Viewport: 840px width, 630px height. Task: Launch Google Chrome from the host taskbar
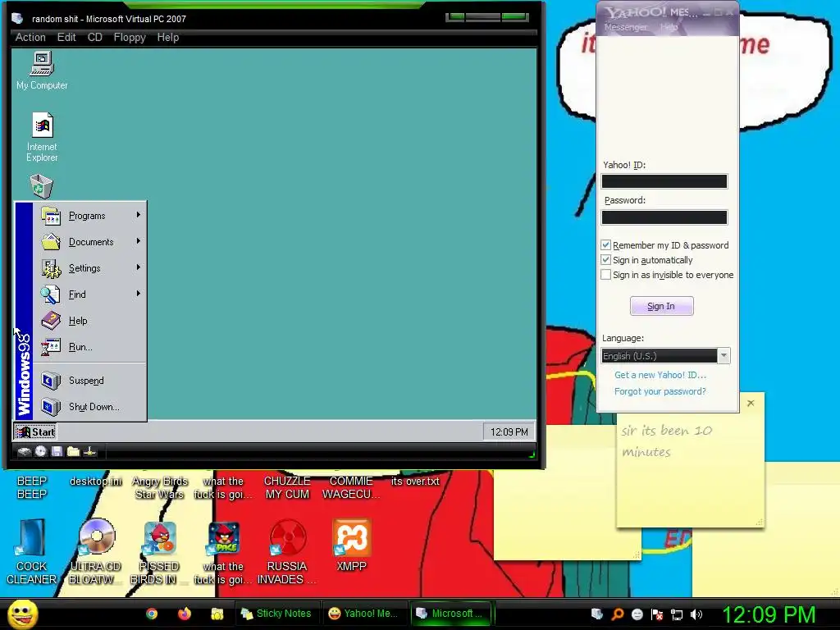[x=152, y=614]
